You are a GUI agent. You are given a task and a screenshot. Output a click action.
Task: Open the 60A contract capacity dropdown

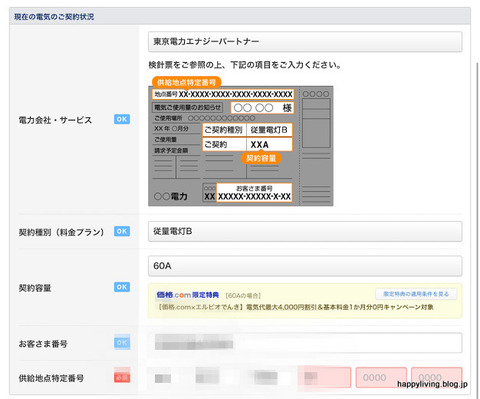click(x=305, y=266)
